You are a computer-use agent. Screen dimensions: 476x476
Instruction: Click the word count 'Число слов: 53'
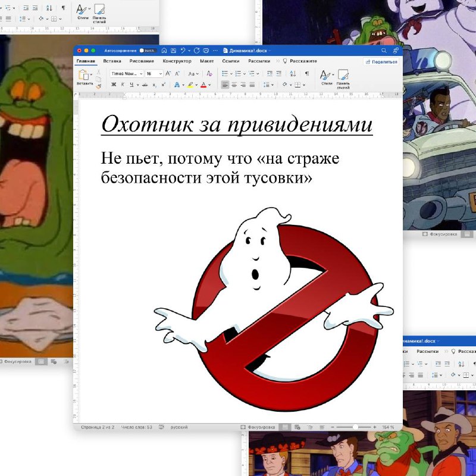click(137, 427)
